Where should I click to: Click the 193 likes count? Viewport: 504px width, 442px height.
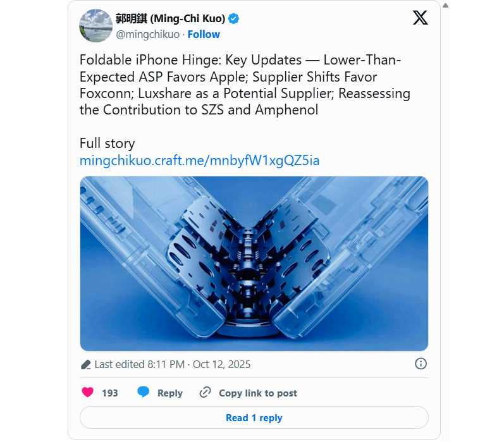110,393
